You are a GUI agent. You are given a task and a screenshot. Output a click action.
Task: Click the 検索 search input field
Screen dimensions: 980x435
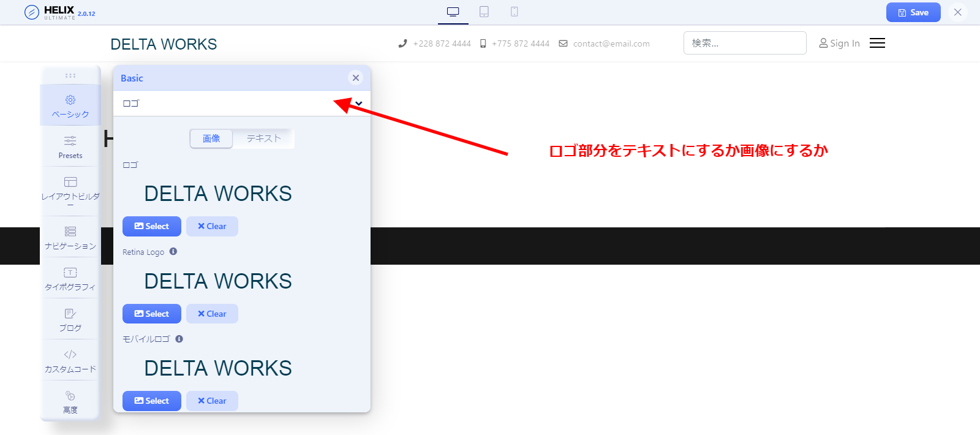(744, 43)
